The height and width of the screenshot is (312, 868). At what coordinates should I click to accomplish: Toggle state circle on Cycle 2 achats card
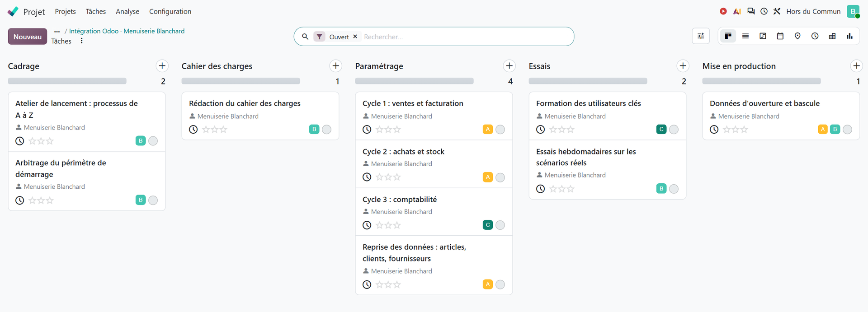(x=500, y=177)
